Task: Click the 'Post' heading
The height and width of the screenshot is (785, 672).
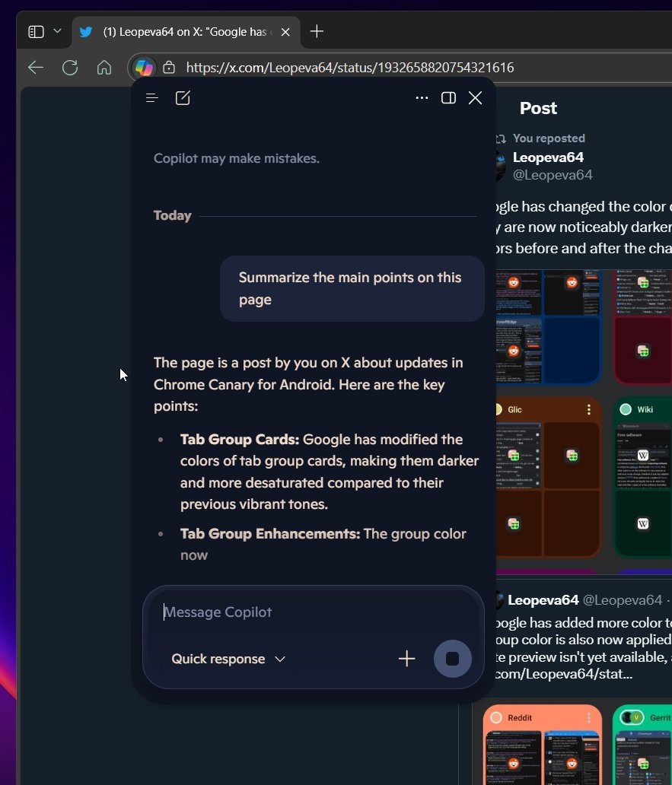Action: [538, 108]
